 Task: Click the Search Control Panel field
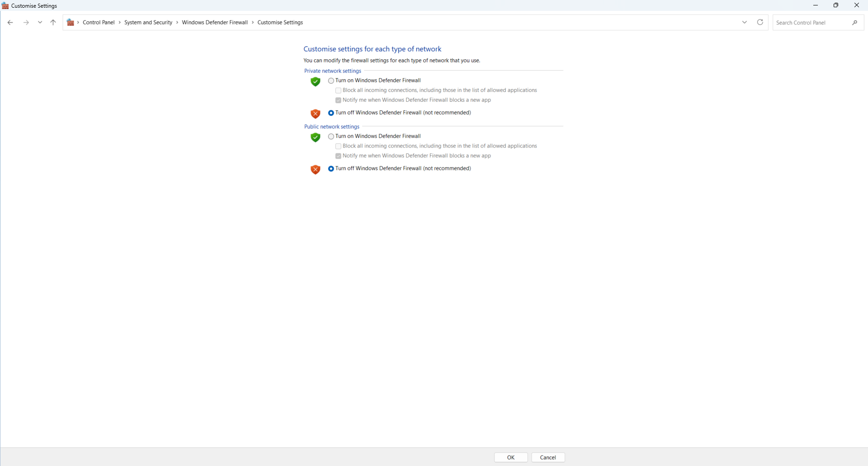(x=811, y=23)
